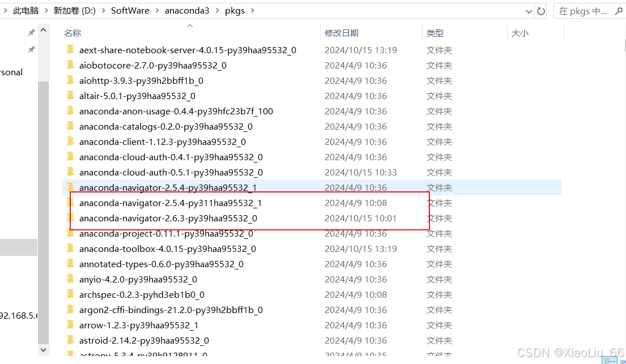Image resolution: width=626 pixels, height=364 pixels.
Task: Expand chevron after anaconda3 breadcrumb
Action: pos(217,11)
